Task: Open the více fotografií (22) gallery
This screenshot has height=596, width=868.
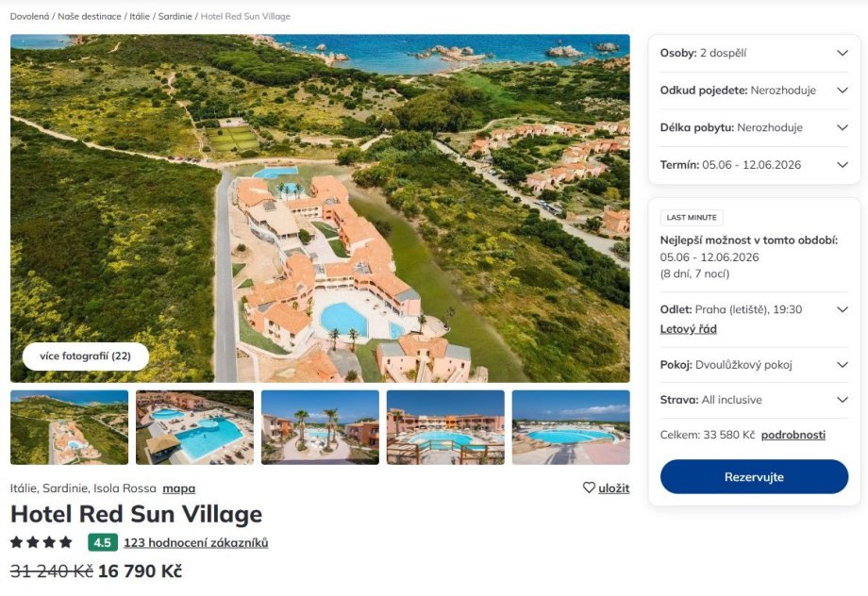Action: tap(86, 356)
